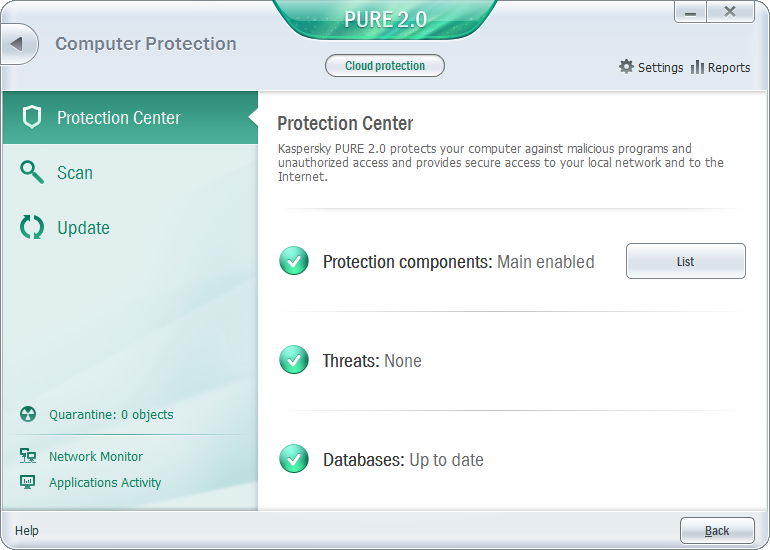
Task: Click the Update circular arrows icon
Action: (x=32, y=228)
